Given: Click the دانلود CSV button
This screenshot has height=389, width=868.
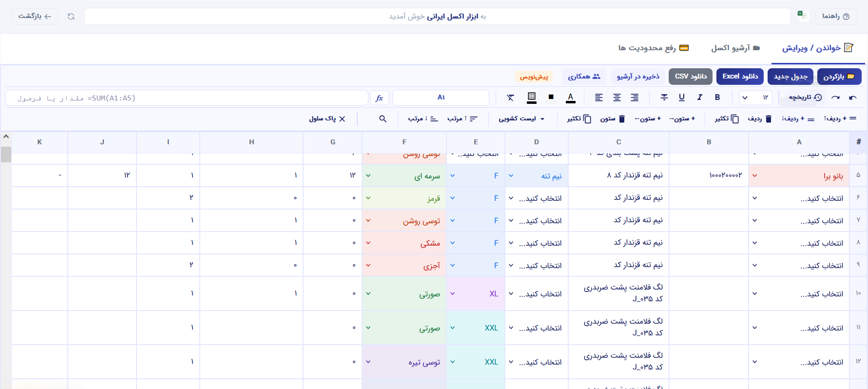Looking at the screenshot, I should point(691,77).
